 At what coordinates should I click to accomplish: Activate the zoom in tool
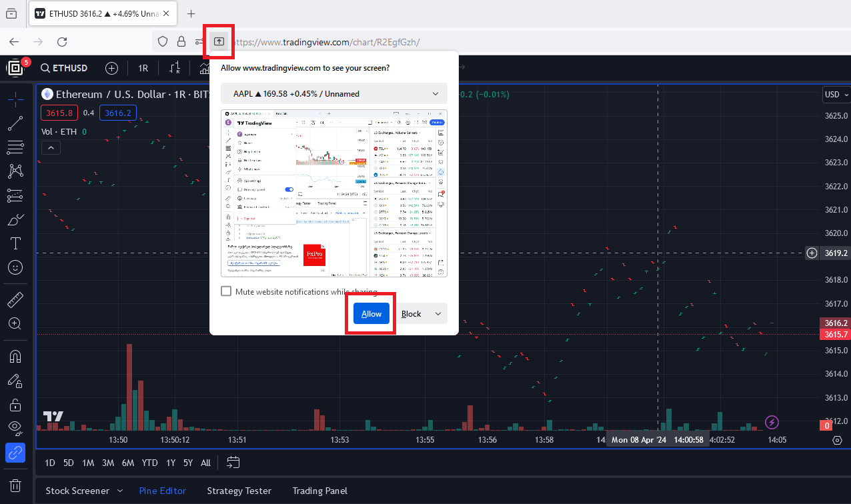tap(15, 324)
